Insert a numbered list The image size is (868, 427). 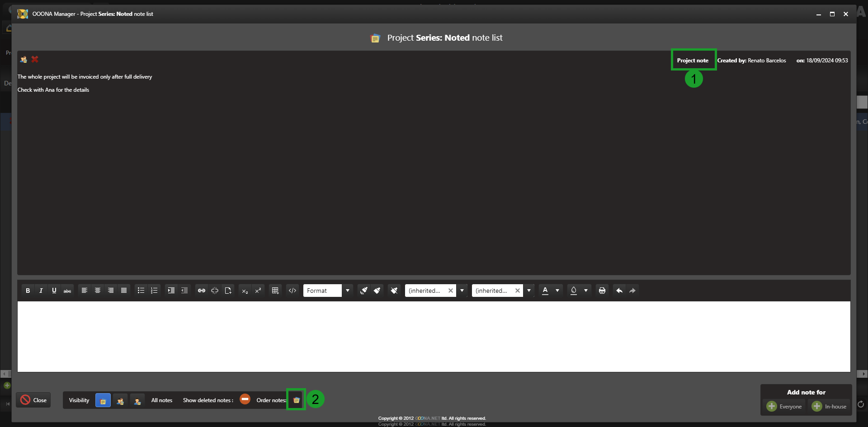pyautogui.click(x=154, y=291)
